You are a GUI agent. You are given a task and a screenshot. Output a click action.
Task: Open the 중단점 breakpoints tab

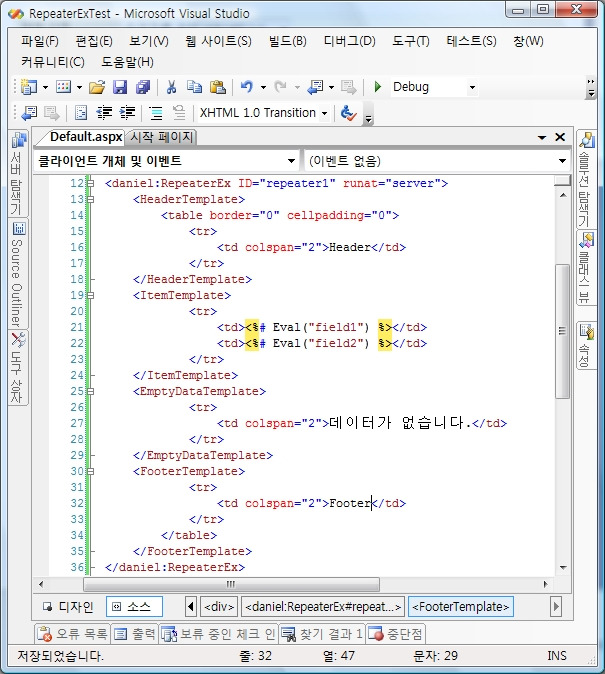(396, 634)
